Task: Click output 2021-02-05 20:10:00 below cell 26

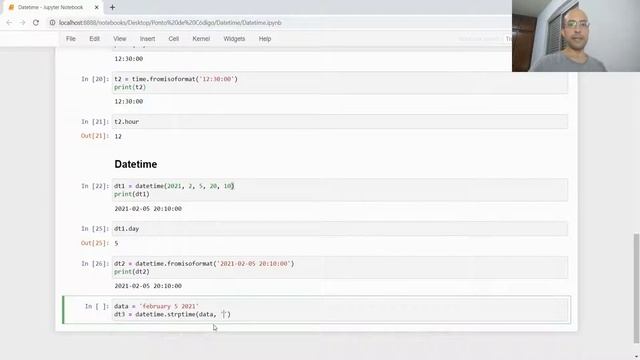Action: click(x=148, y=286)
